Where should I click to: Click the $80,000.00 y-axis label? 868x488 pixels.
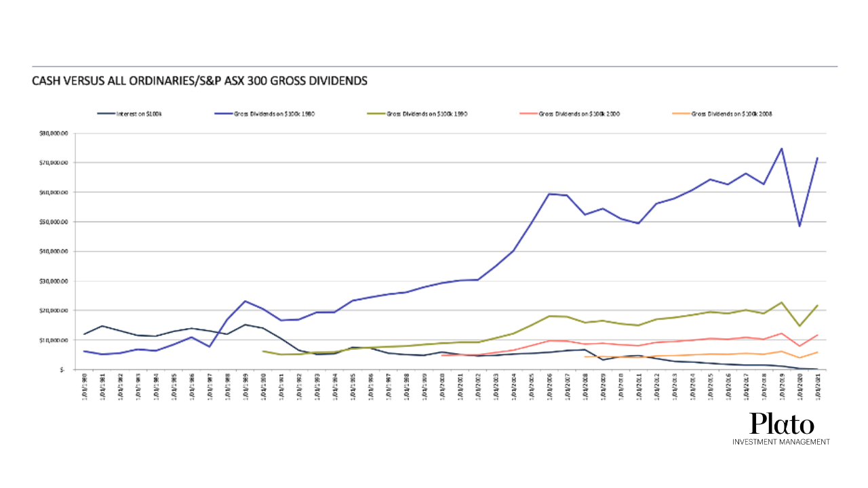[52, 134]
